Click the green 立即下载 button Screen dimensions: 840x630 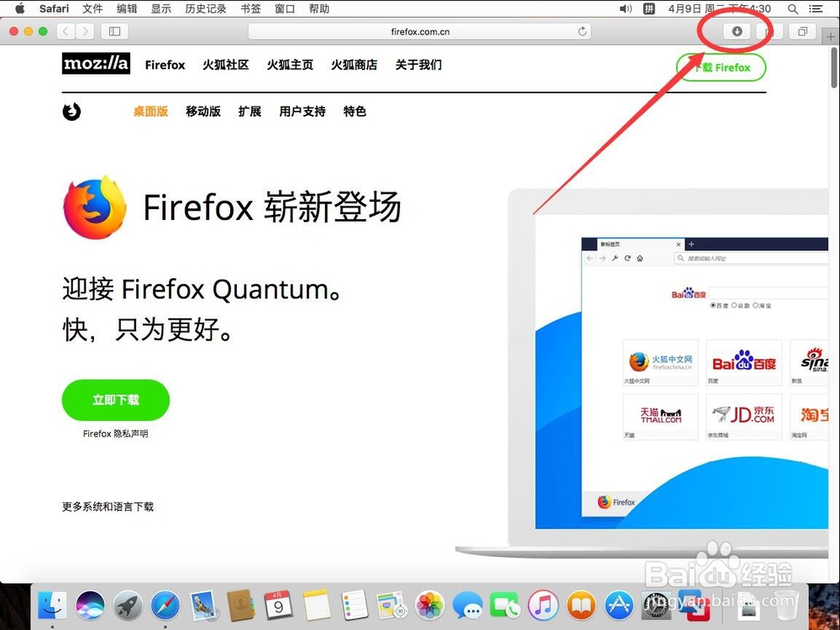116,400
